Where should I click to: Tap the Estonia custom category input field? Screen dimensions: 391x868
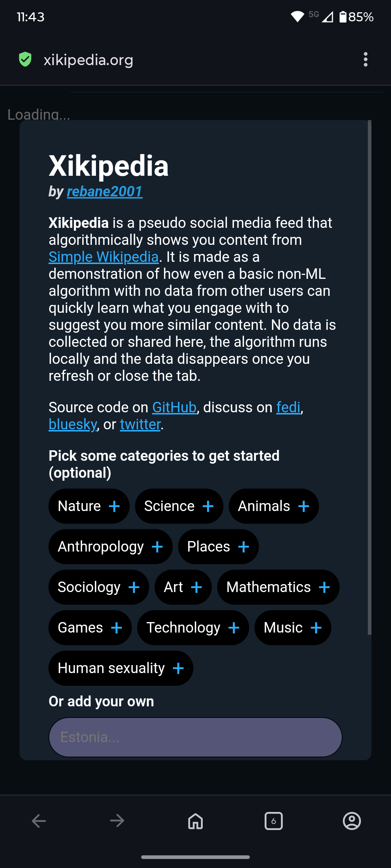195,737
